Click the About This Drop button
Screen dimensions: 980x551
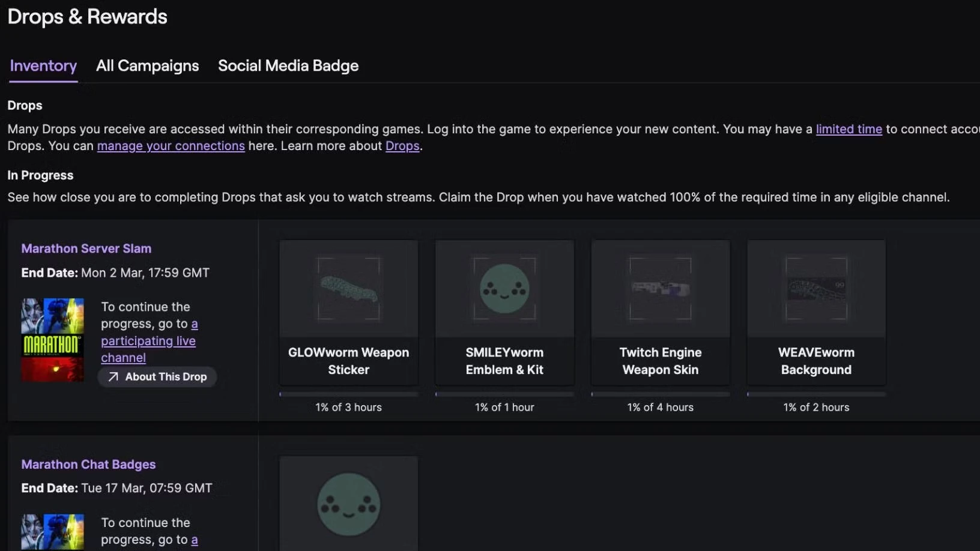pos(157,377)
